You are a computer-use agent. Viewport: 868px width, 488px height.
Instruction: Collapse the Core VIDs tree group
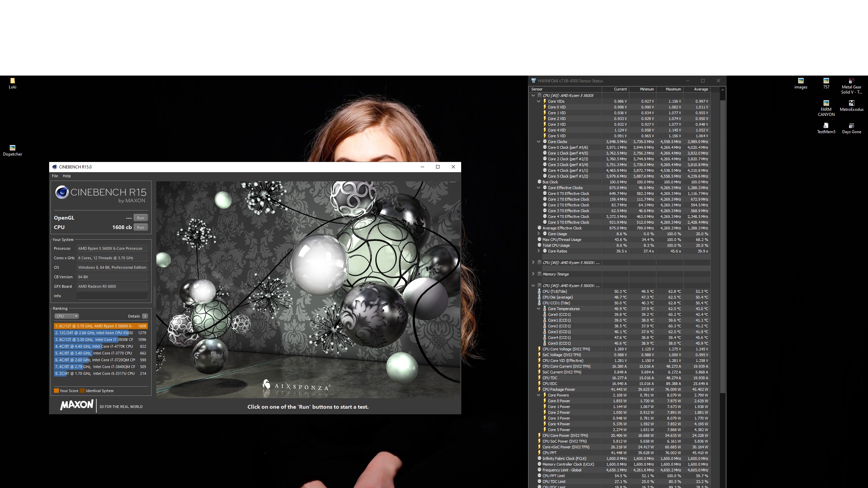538,101
